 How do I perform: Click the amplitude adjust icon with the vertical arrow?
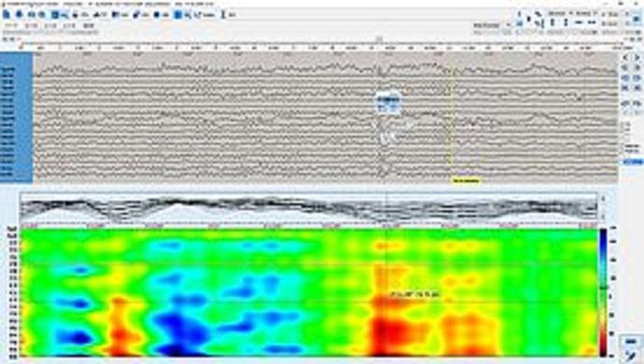[552, 22]
